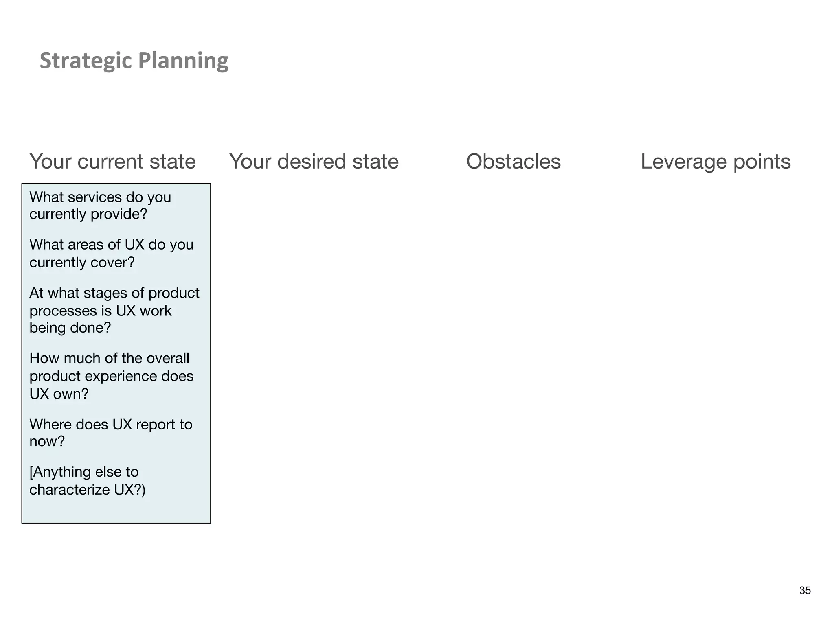
Task: Click empty space below last question in box
Action: [x=116, y=511]
